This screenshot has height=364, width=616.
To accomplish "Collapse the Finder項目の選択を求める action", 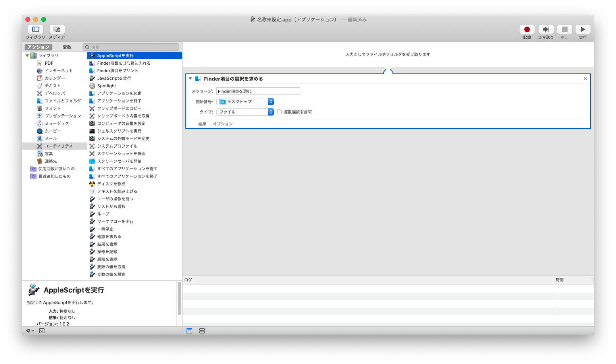I will [x=190, y=78].
